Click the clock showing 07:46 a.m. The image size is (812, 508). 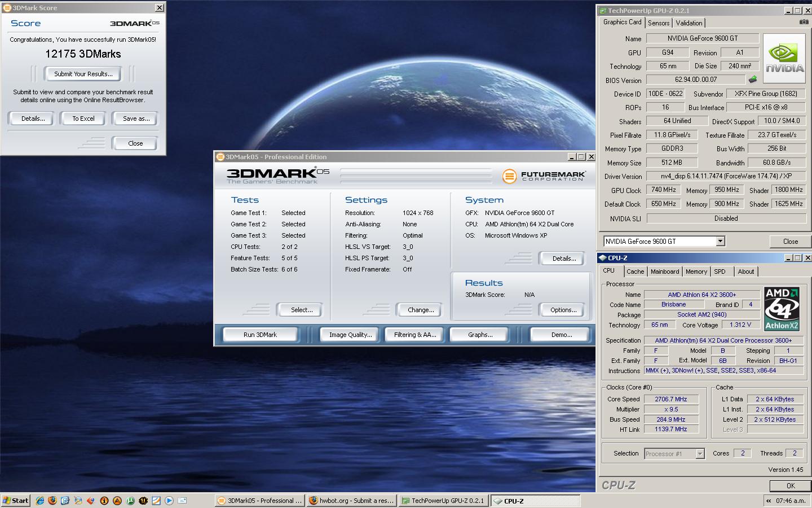(791, 501)
